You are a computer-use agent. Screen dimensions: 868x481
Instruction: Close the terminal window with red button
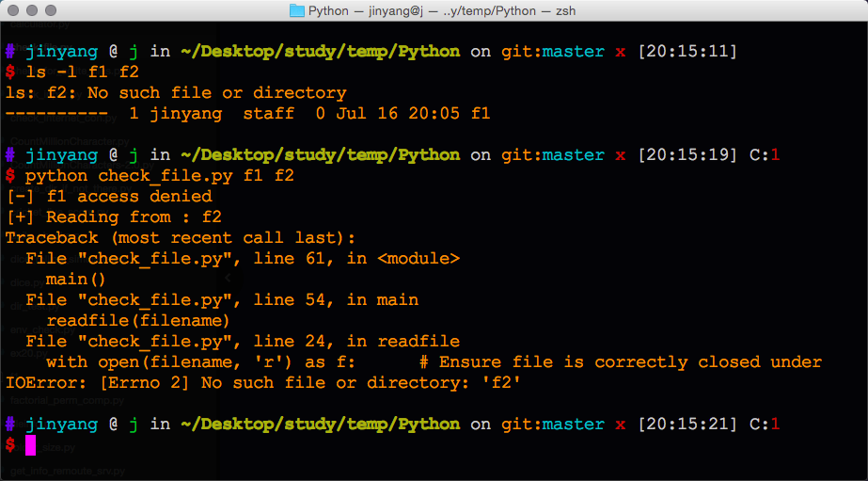pos(14,10)
